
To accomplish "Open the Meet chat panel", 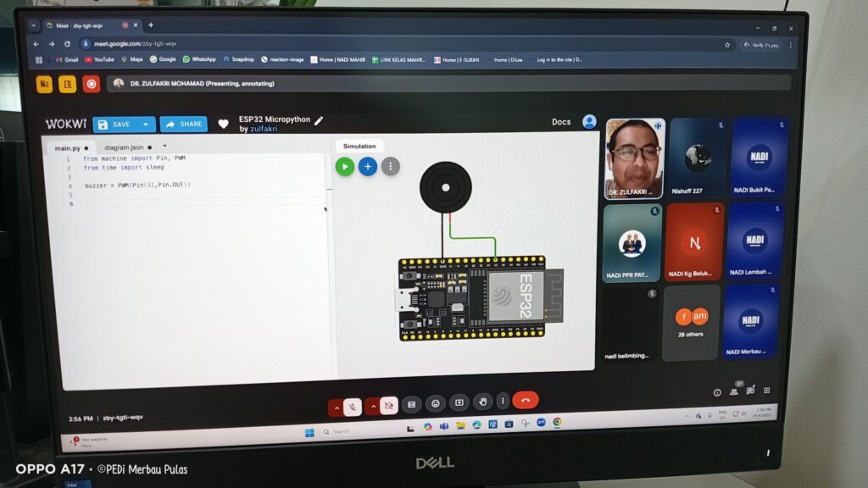I will click(750, 391).
